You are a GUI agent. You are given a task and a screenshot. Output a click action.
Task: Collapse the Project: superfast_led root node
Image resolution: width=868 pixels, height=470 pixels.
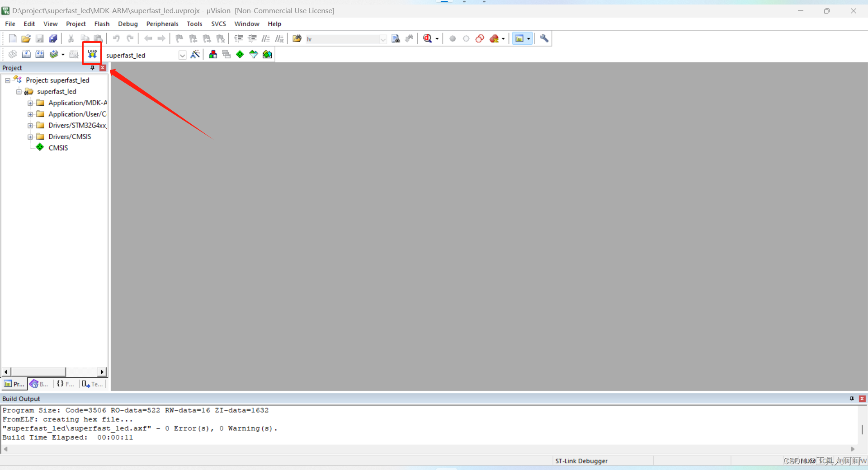coord(8,80)
